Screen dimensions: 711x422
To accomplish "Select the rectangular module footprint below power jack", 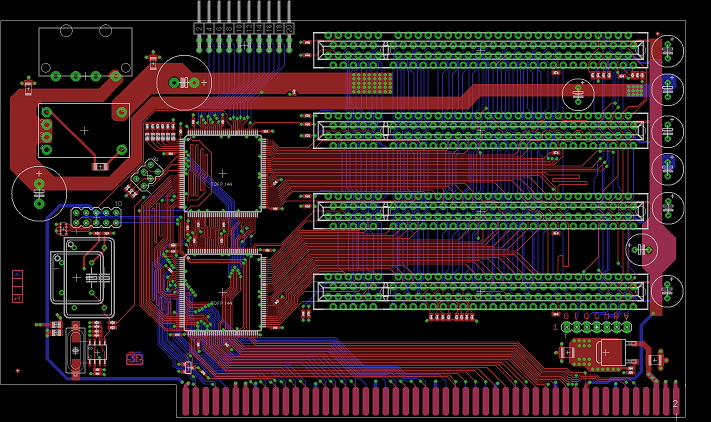I will [x=84, y=131].
